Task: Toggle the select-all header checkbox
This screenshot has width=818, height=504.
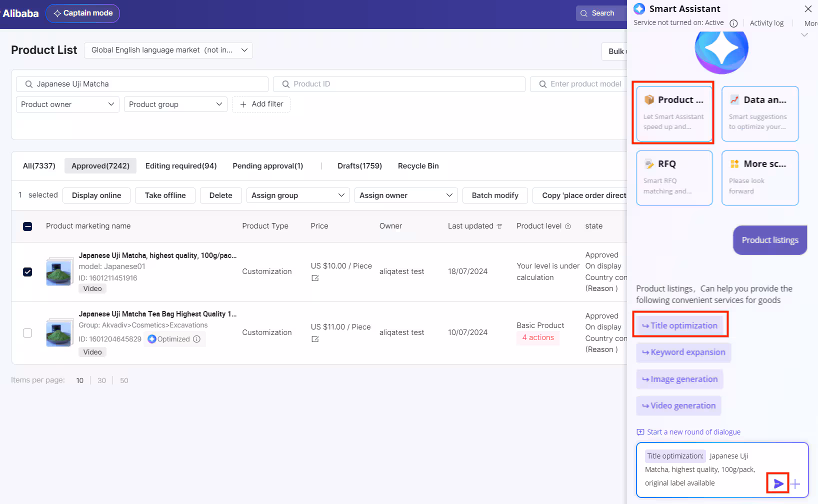Action: point(27,226)
